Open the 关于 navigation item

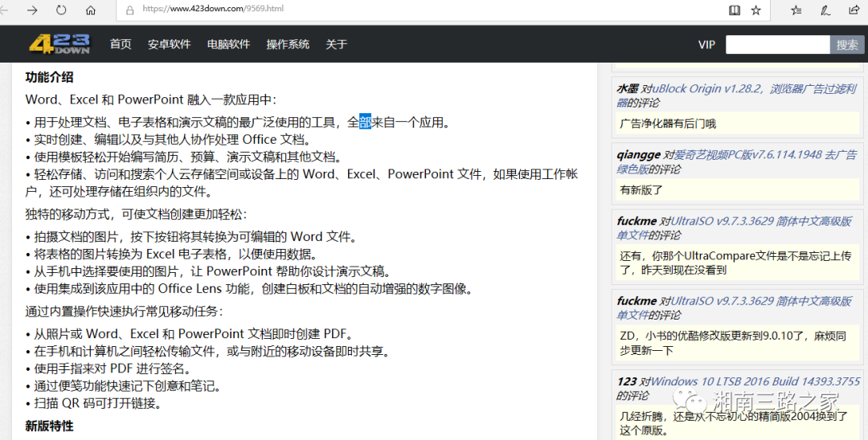tap(337, 44)
